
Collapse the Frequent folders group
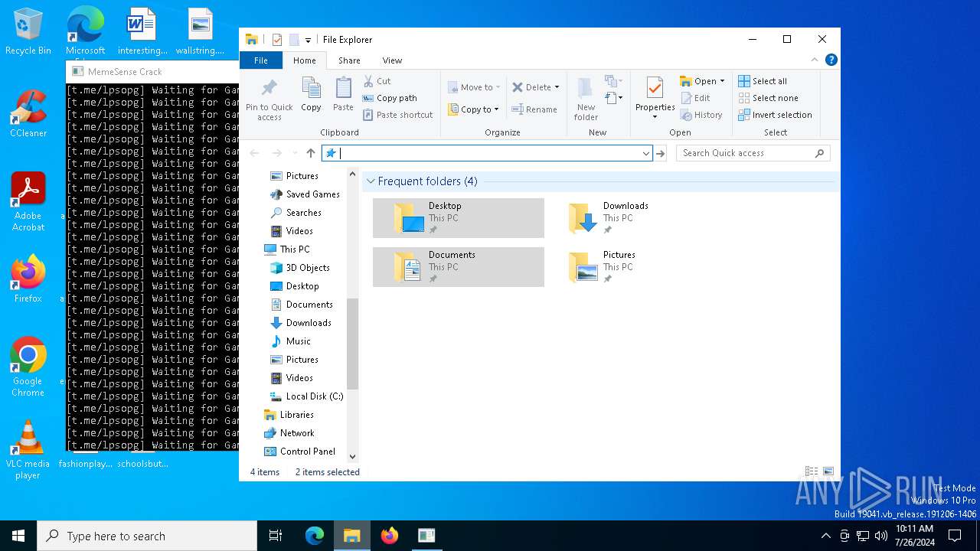point(371,181)
